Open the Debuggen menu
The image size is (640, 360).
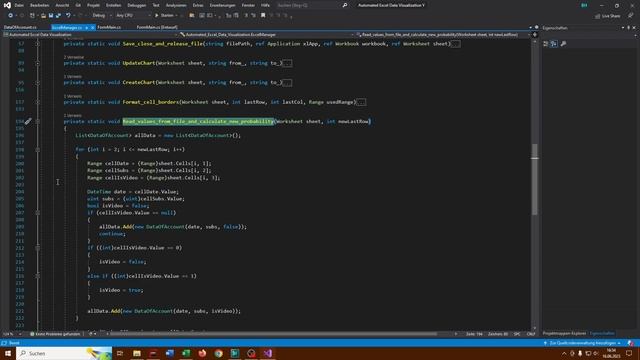pyautogui.click(x=136, y=5)
